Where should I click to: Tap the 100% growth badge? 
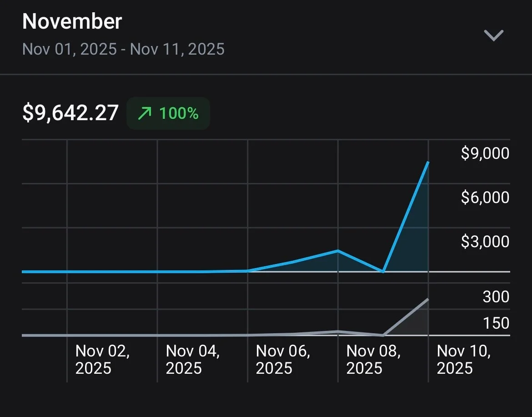(x=168, y=113)
